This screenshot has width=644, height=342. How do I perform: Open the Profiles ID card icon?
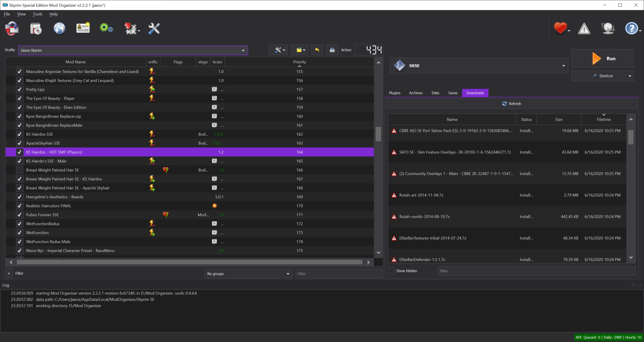point(83,29)
